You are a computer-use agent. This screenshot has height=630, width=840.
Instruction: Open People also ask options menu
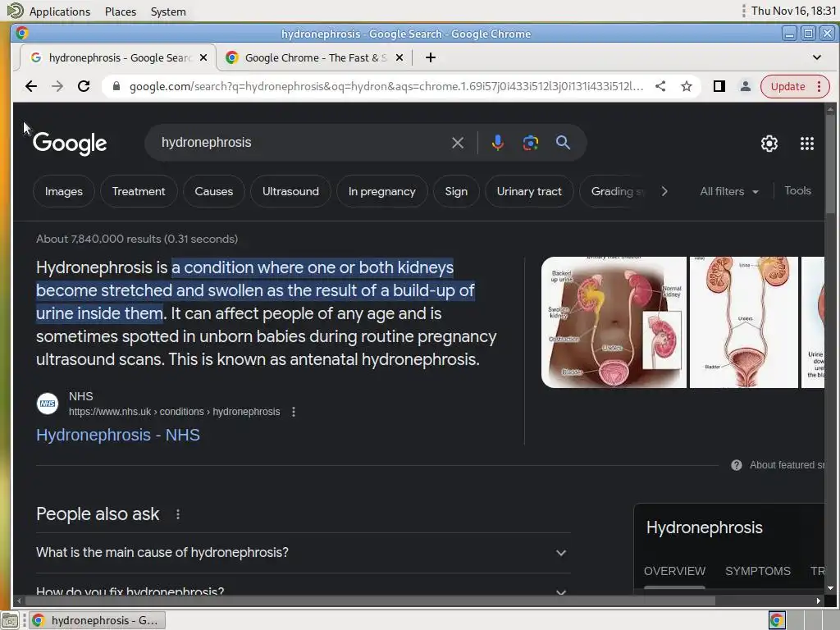coord(178,514)
